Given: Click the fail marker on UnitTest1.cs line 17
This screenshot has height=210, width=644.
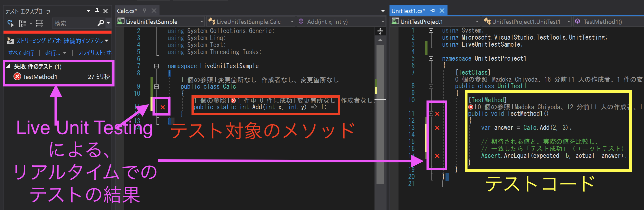Looking at the screenshot, I should (437, 156).
